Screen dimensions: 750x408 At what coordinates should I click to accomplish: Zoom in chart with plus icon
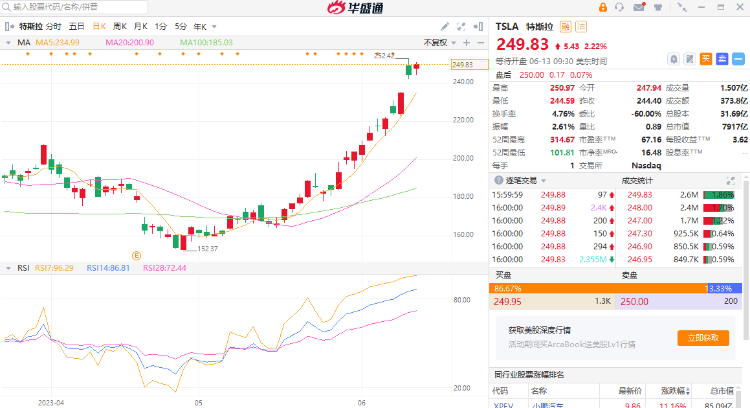[467, 43]
